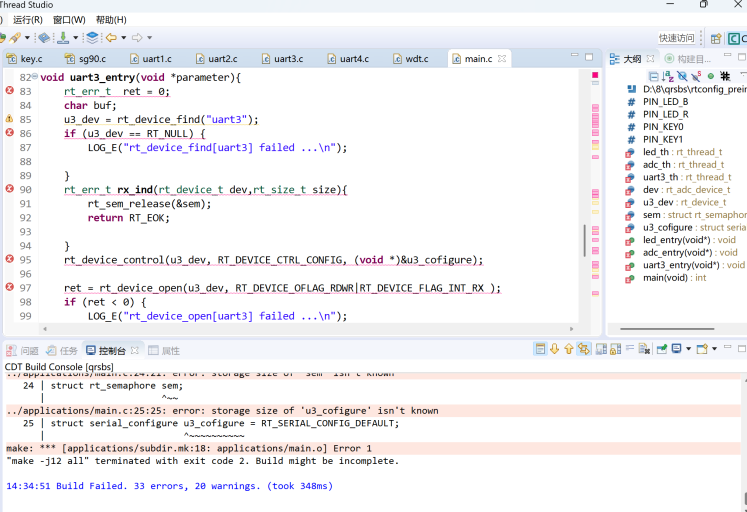The width and height of the screenshot is (747, 512).
Task: Toggle Hide Fields in outline toolbar
Action: click(682, 76)
